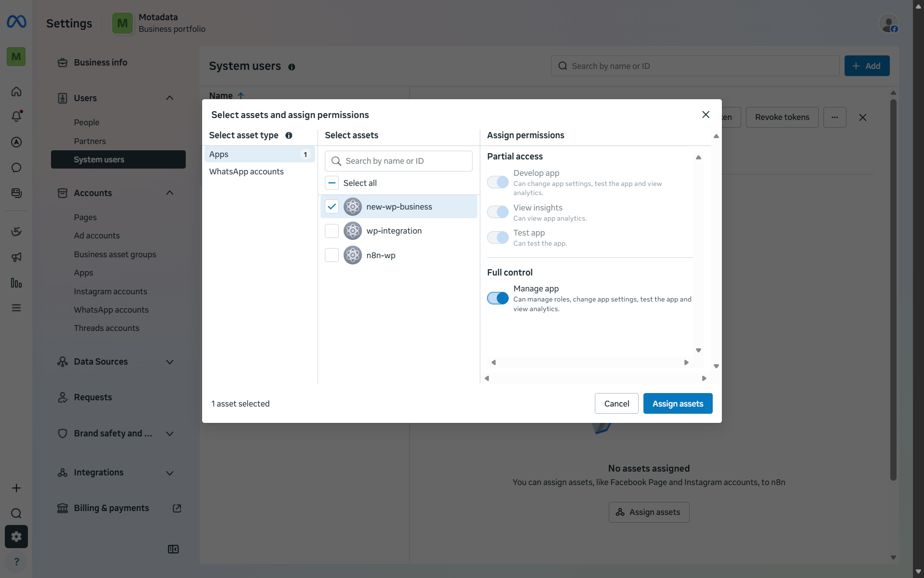Toggle the Test app permission

(498, 237)
